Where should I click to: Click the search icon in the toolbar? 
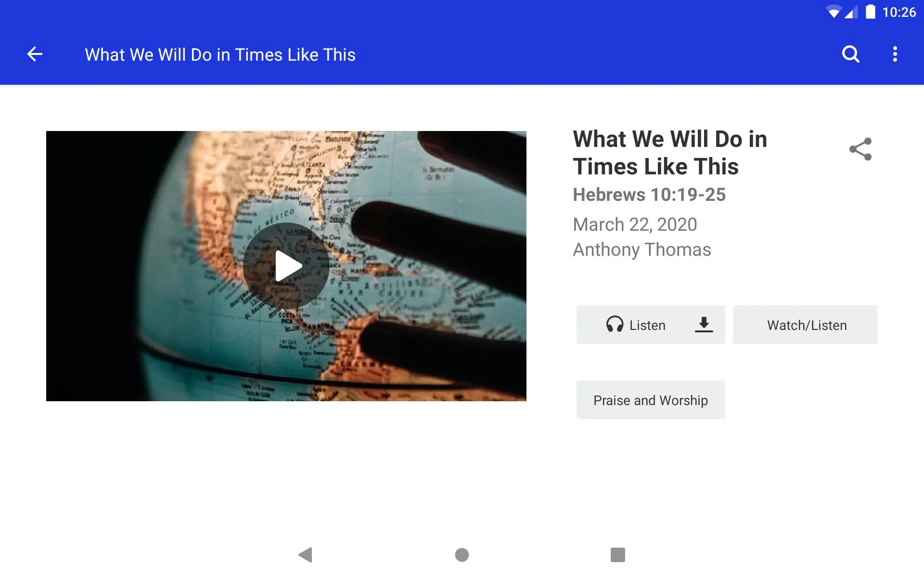[850, 54]
